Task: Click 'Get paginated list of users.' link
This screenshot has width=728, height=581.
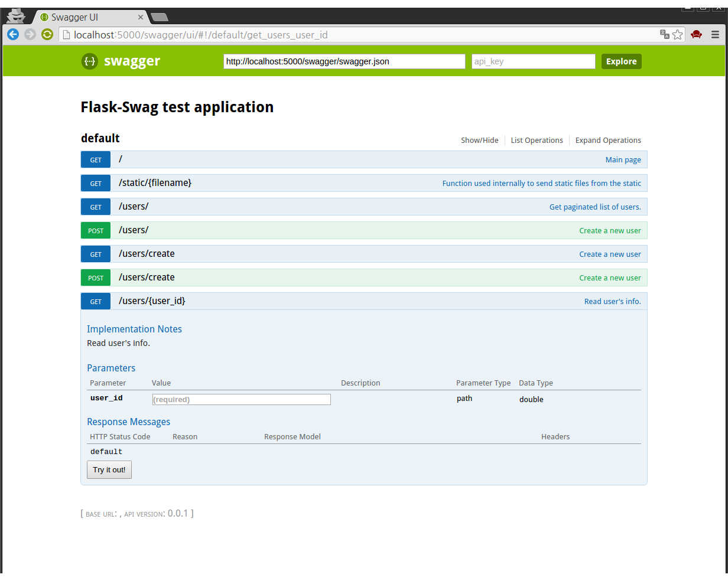Action: pos(595,207)
